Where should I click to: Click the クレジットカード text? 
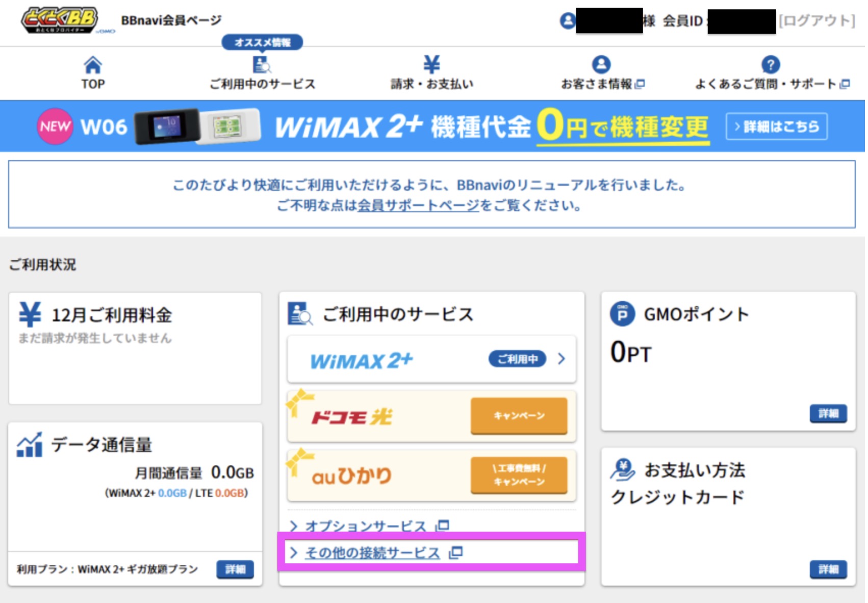(x=678, y=497)
